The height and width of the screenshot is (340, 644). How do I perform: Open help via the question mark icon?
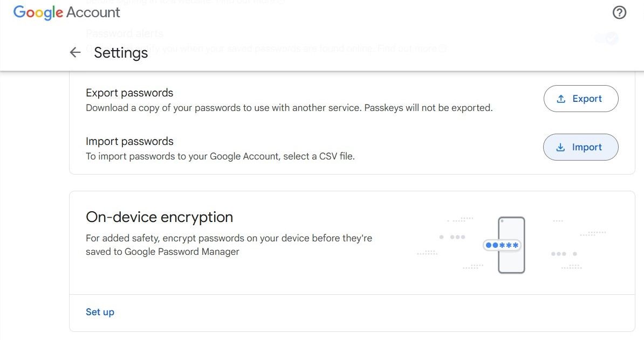click(x=619, y=12)
